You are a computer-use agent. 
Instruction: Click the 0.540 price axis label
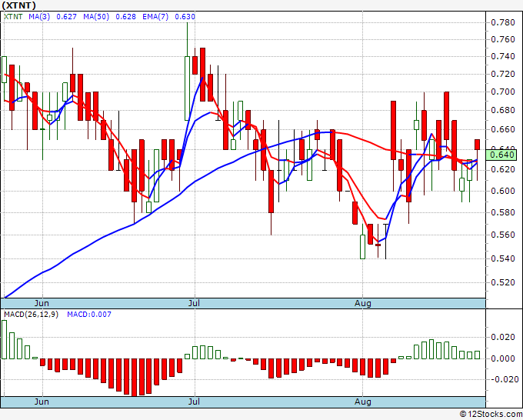tap(503, 258)
